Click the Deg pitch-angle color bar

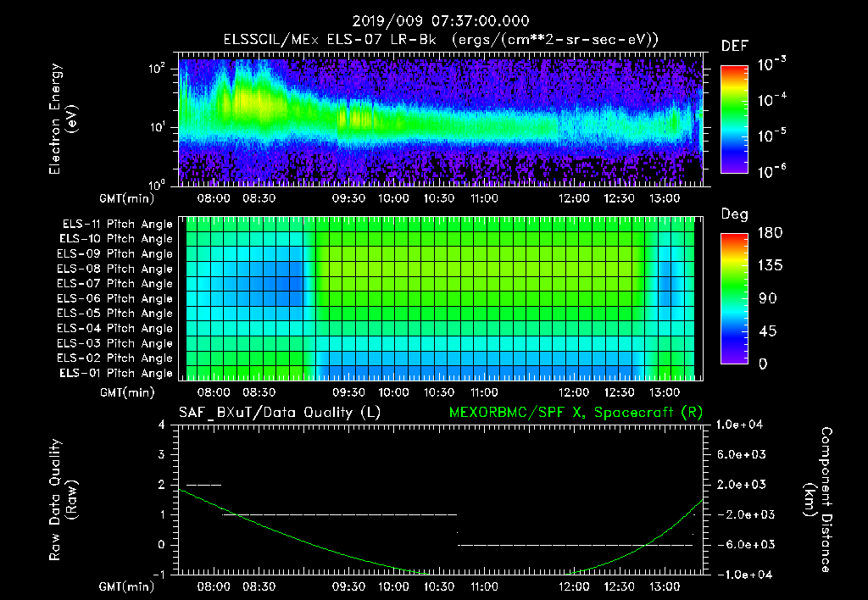(735, 298)
